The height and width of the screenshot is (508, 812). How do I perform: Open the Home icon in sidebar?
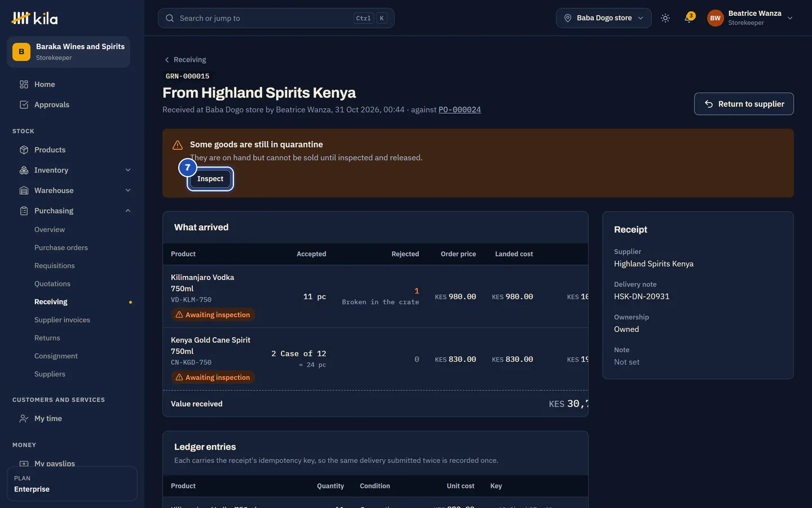click(24, 84)
